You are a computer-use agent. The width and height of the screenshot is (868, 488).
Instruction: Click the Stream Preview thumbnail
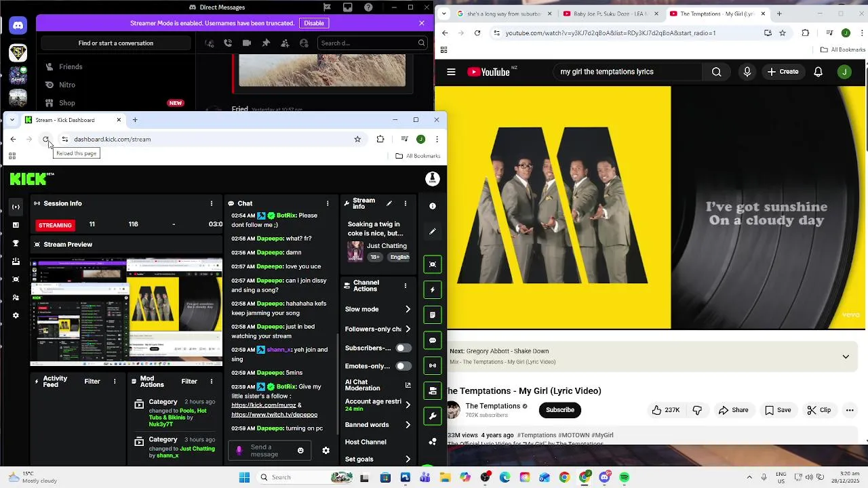pos(126,312)
